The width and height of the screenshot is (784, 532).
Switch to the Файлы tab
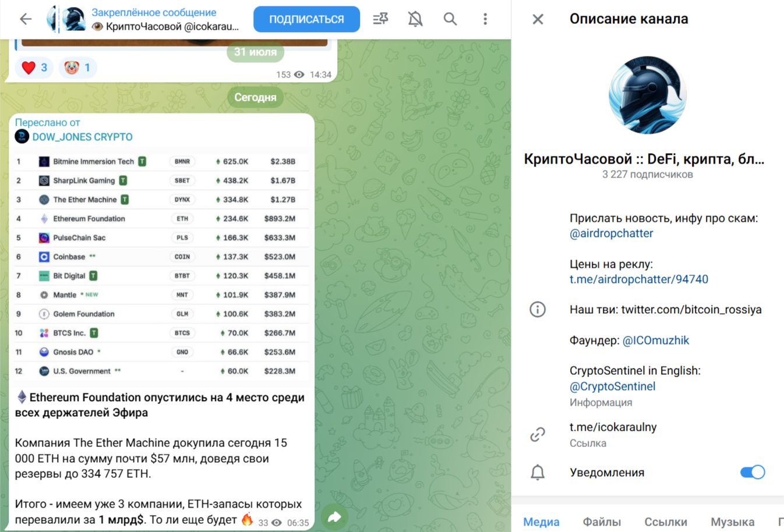point(602,522)
